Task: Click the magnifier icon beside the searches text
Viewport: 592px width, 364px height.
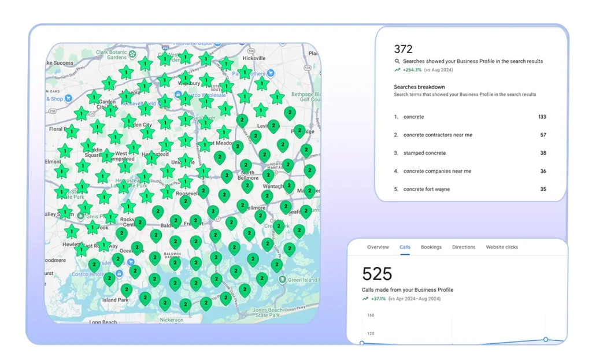Action: click(x=397, y=61)
